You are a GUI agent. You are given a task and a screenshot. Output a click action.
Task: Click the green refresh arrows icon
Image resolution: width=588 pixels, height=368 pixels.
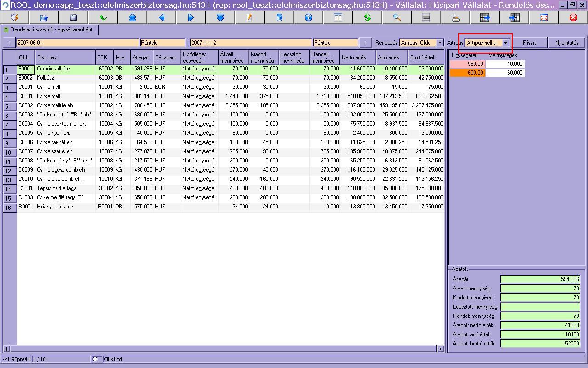click(367, 17)
